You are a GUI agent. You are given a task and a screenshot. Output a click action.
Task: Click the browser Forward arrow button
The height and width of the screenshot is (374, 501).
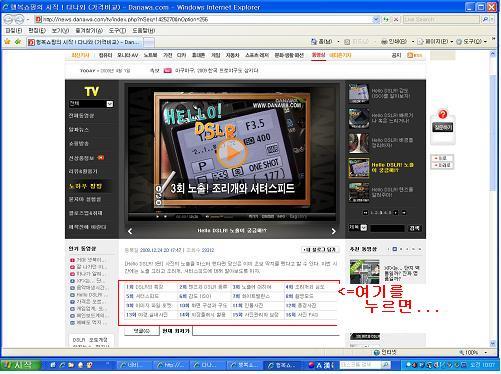(x=19, y=20)
